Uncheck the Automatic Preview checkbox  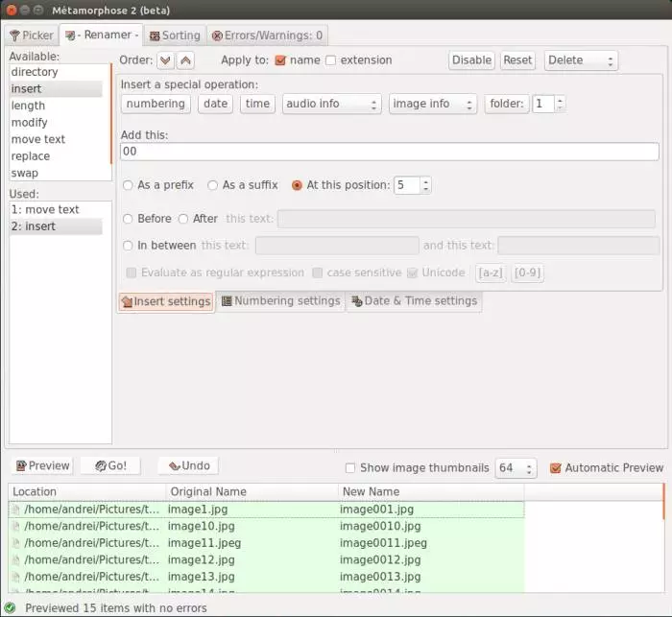point(556,468)
